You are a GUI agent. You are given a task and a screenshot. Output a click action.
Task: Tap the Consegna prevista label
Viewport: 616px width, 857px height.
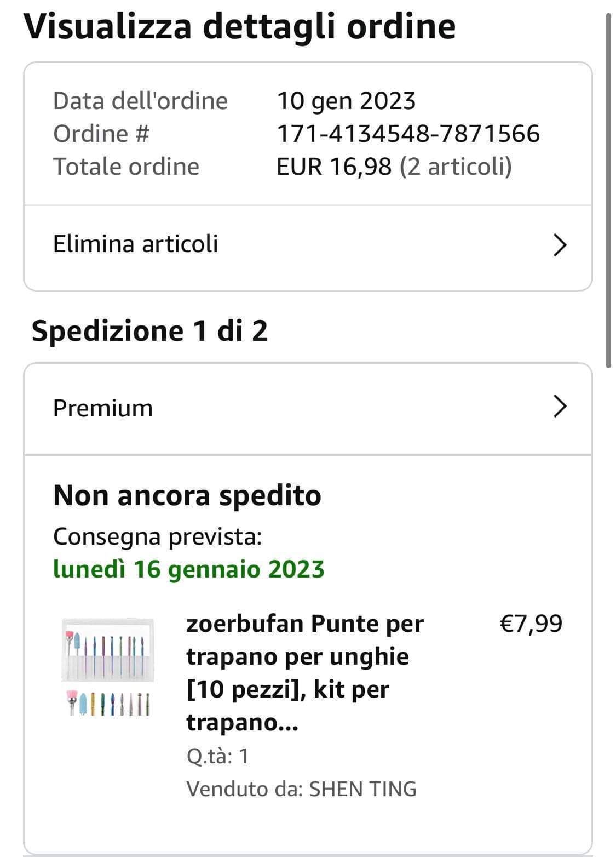(x=157, y=536)
